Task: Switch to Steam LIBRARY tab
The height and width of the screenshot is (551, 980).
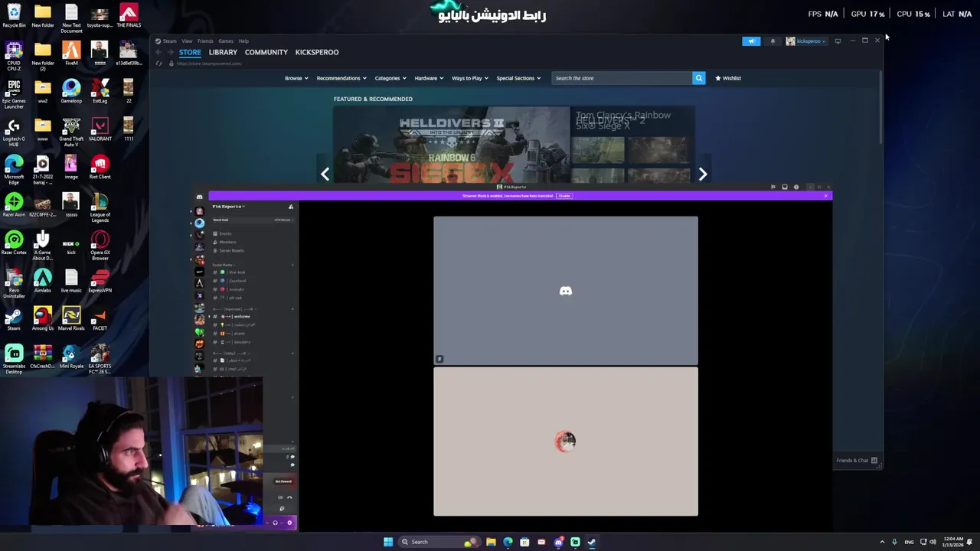Action: click(x=223, y=52)
